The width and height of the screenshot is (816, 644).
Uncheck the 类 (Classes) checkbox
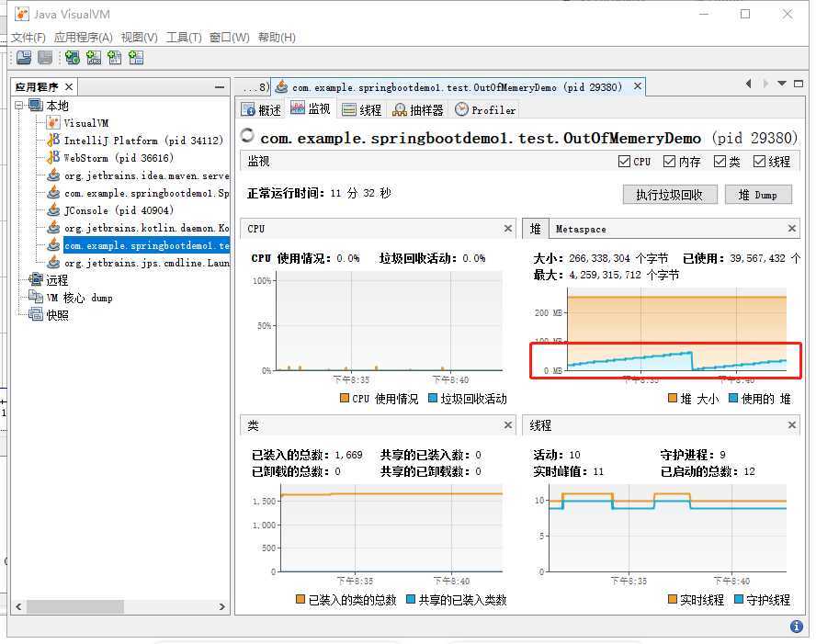[x=720, y=162]
